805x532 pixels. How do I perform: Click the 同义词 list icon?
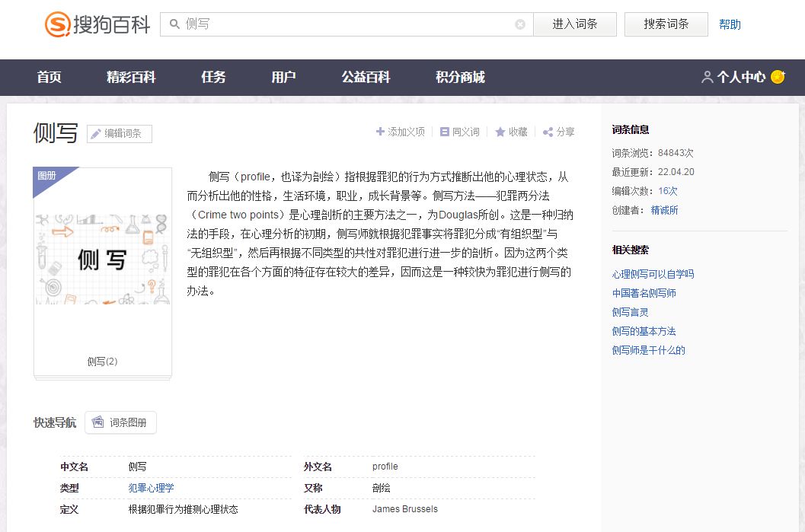point(445,132)
